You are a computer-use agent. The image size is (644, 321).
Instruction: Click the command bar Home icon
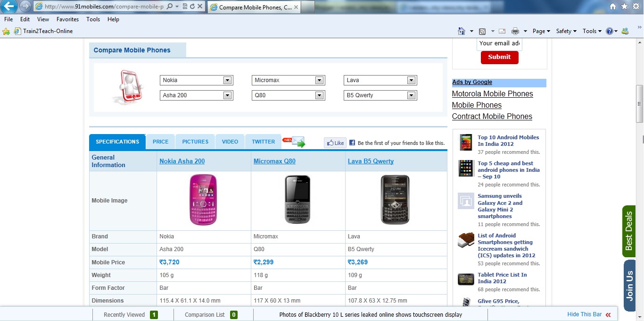[x=462, y=31]
